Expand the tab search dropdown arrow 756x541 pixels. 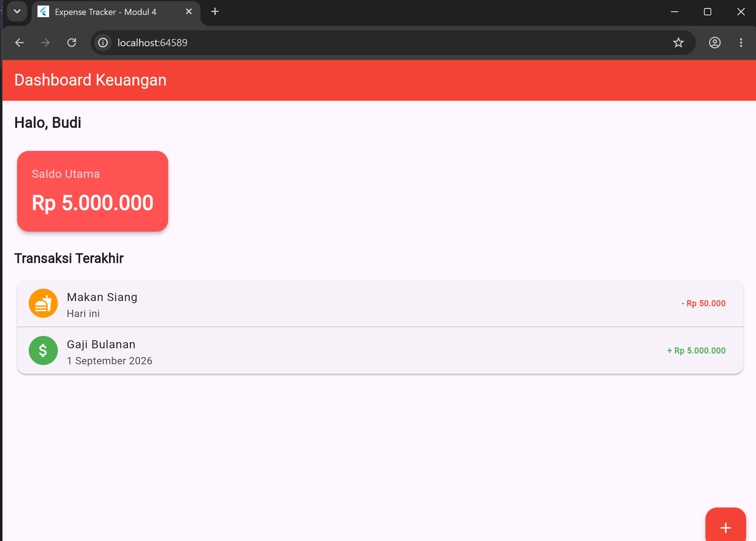pos(17,11)
